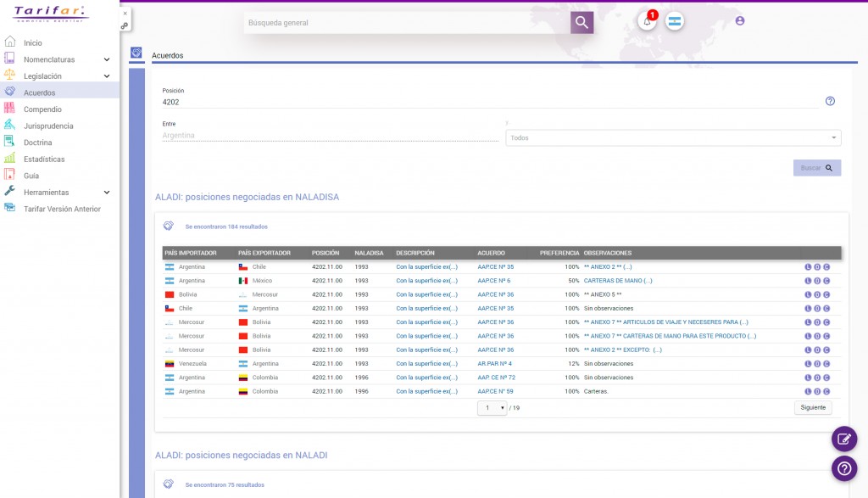Click the Herramientas wrench icon in sidebar
The width and height of the screenshot is (868, 498).
(x=9, y=191)
